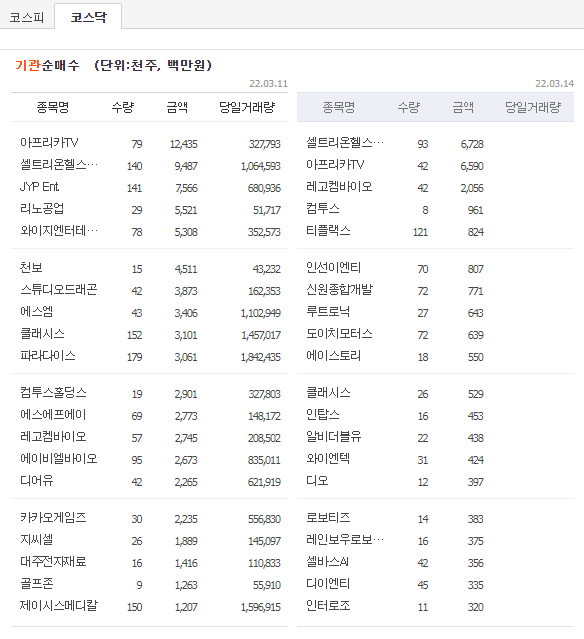Open the 컴투스홀딩스 stock link
The width and height of the screenshot is (584, 639).
(53, 393)
